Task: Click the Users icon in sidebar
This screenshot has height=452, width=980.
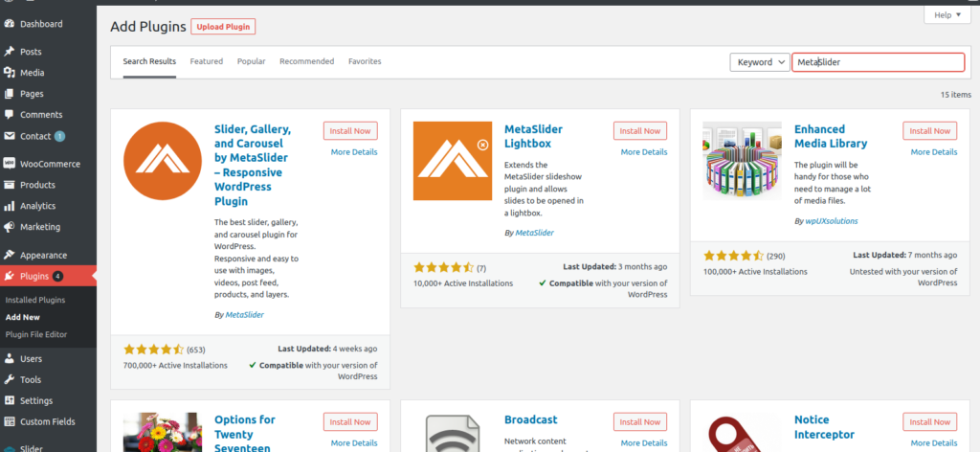Action: [9, 359]
